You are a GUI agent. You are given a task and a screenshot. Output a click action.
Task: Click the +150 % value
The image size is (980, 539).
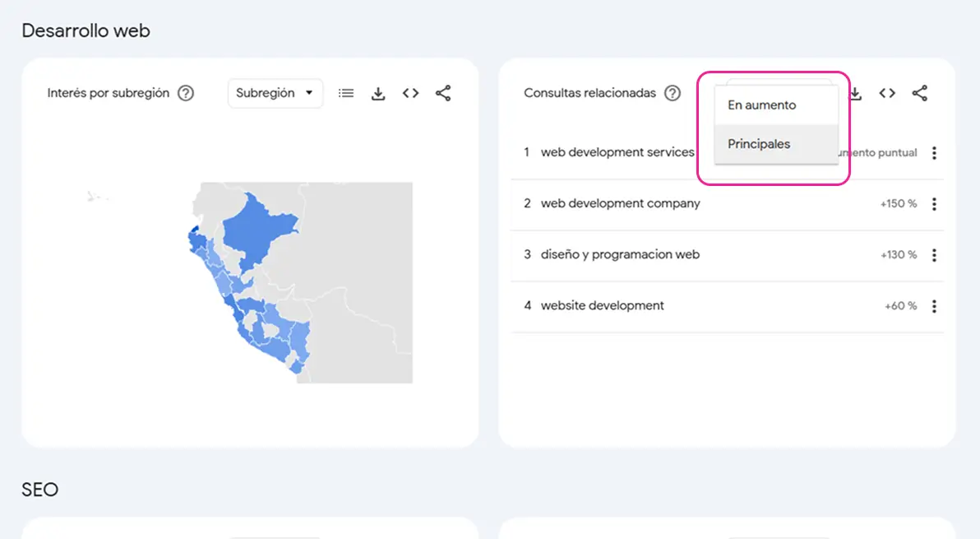pos(899,204)
